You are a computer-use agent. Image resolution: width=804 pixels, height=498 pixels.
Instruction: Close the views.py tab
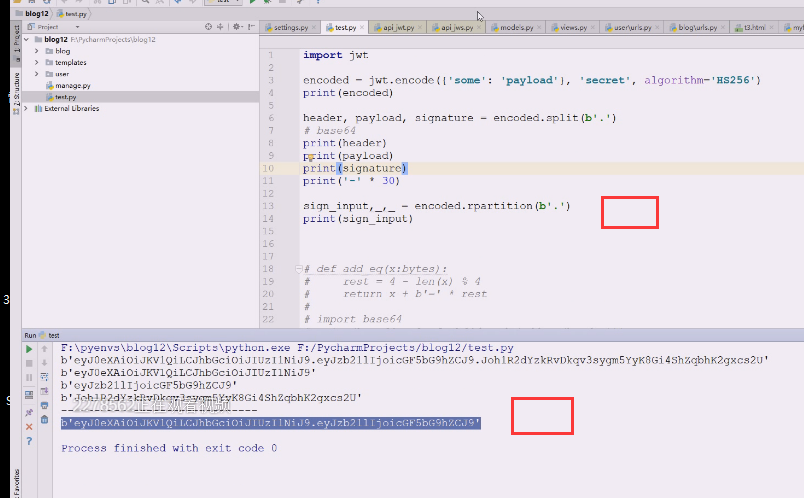(593, 28)
